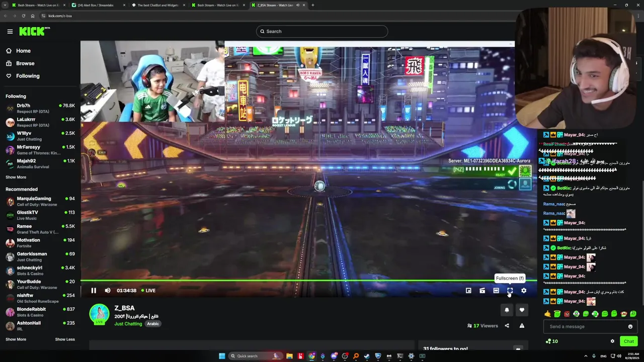This screenshot has width=644, height=362.
Task: Switch to The best ChatBot and Widgets tab
Action: 158,5
